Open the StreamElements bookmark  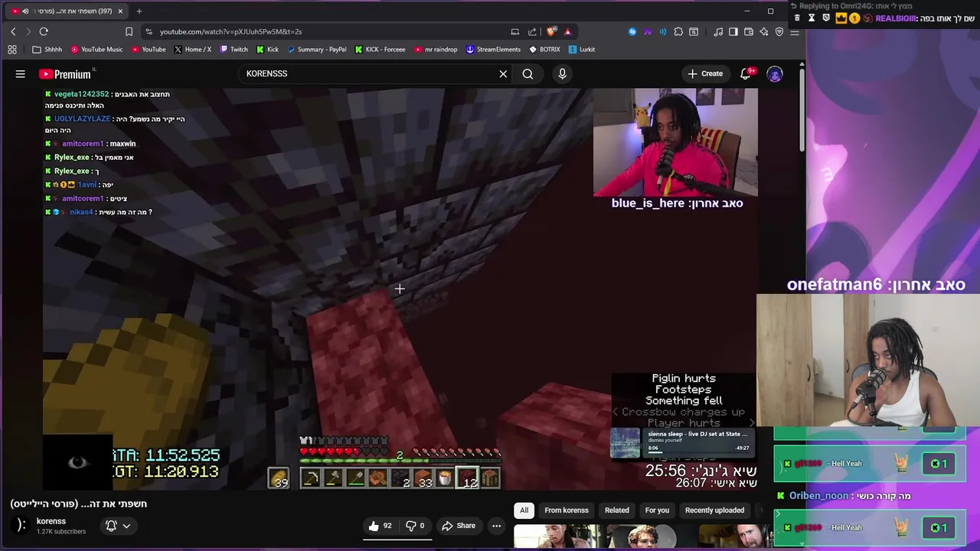coord(493,50)
